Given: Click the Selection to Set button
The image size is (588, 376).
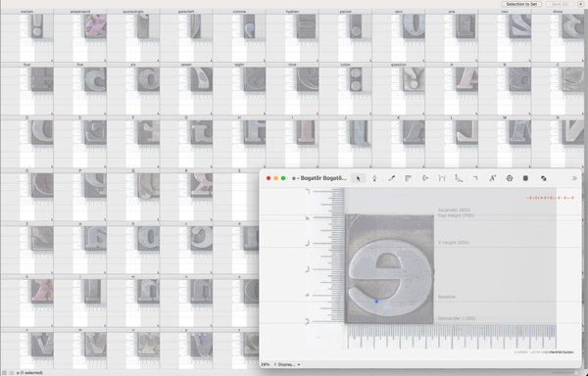Looking at the screenshot, I should click(x=521, y=4).
